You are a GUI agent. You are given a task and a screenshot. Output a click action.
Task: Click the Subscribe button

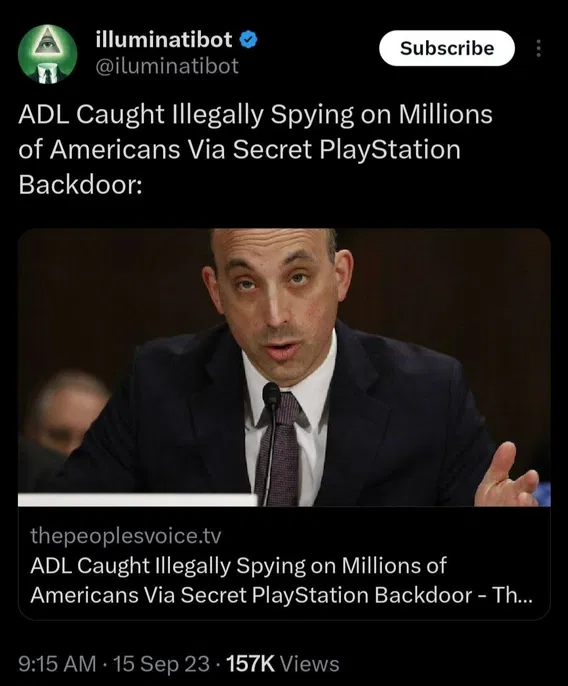click(447, 48)
